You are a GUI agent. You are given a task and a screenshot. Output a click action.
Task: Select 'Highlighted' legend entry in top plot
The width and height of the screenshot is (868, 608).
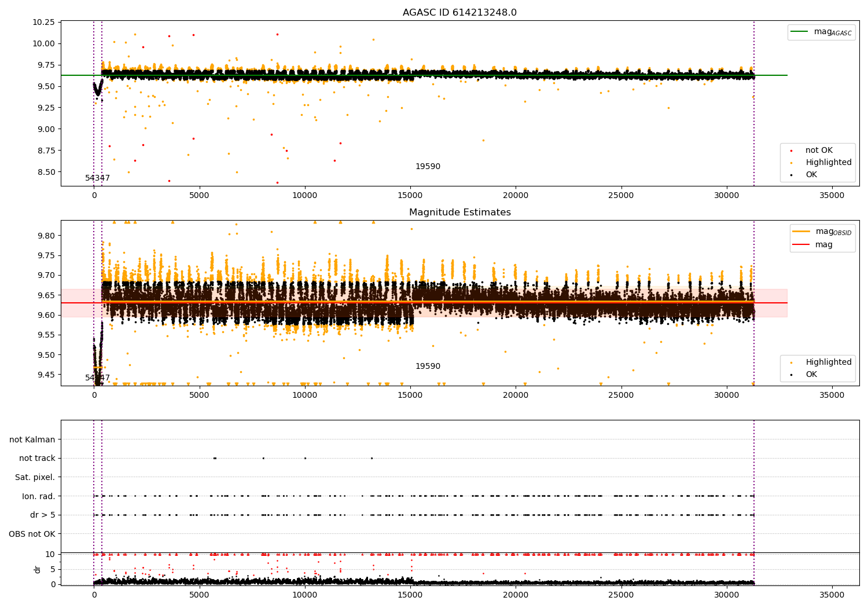point(828,163)
